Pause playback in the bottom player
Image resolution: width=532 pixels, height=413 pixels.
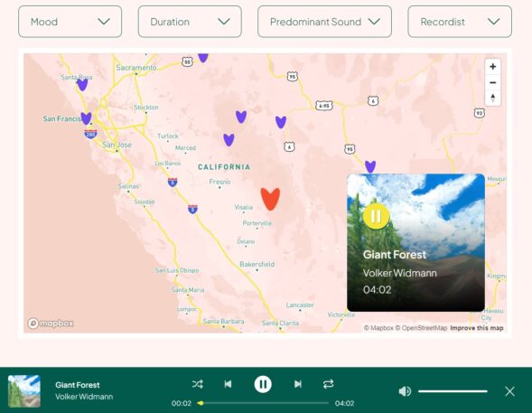click(x=263, y=384)
